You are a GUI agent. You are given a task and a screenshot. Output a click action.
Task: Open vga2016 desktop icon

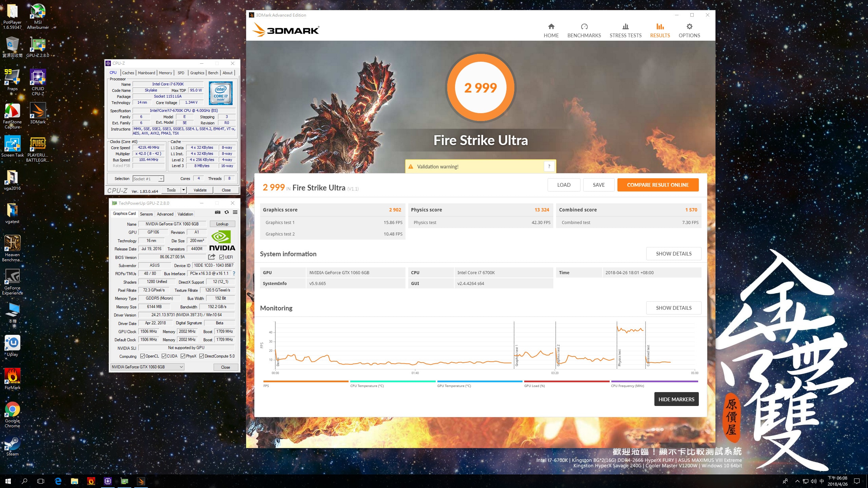pyautogui.click(x=13, y=180)
